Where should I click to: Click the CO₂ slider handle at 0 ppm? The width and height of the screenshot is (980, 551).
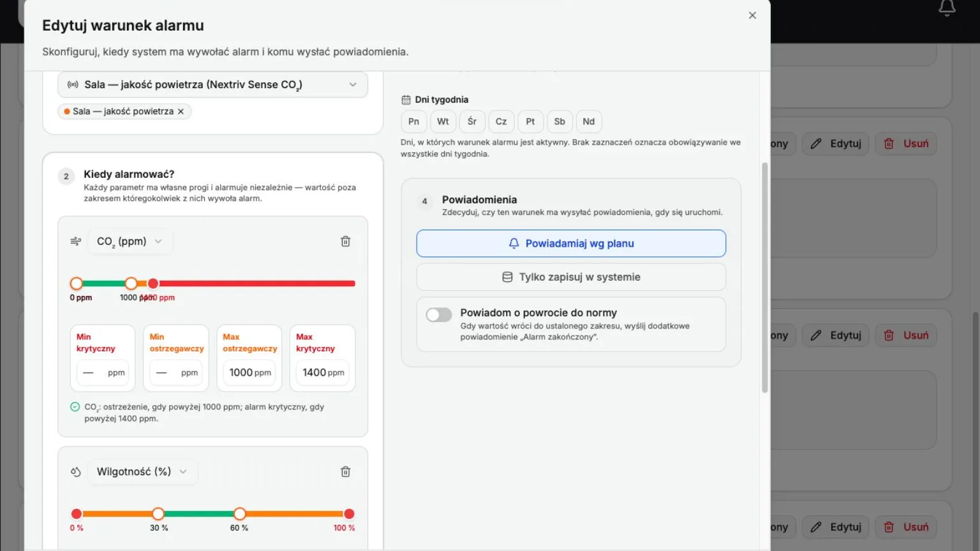[x=77, y=283]
